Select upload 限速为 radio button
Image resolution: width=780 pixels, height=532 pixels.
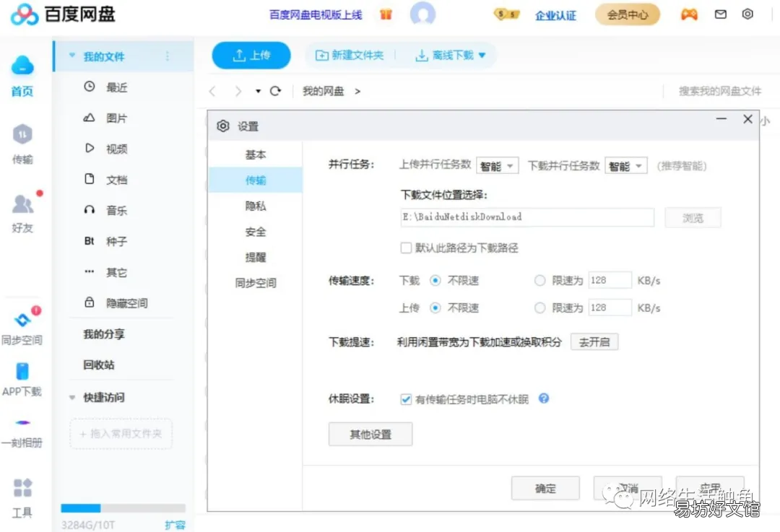539,308
